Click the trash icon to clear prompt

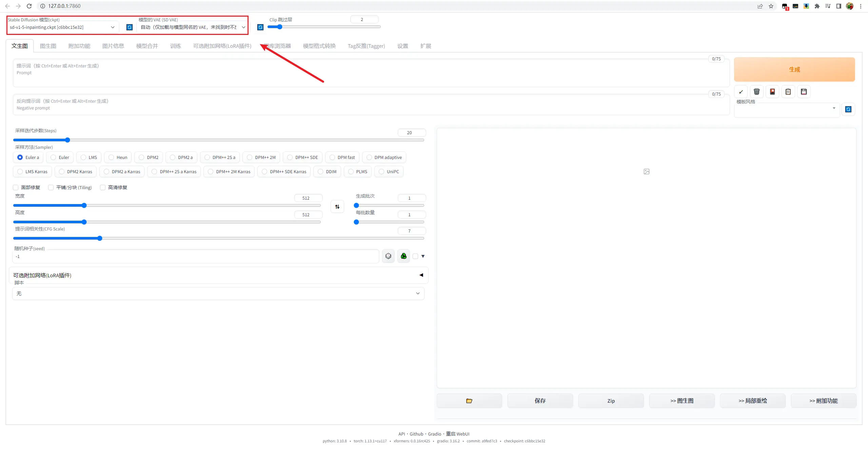tap(756, 92)
